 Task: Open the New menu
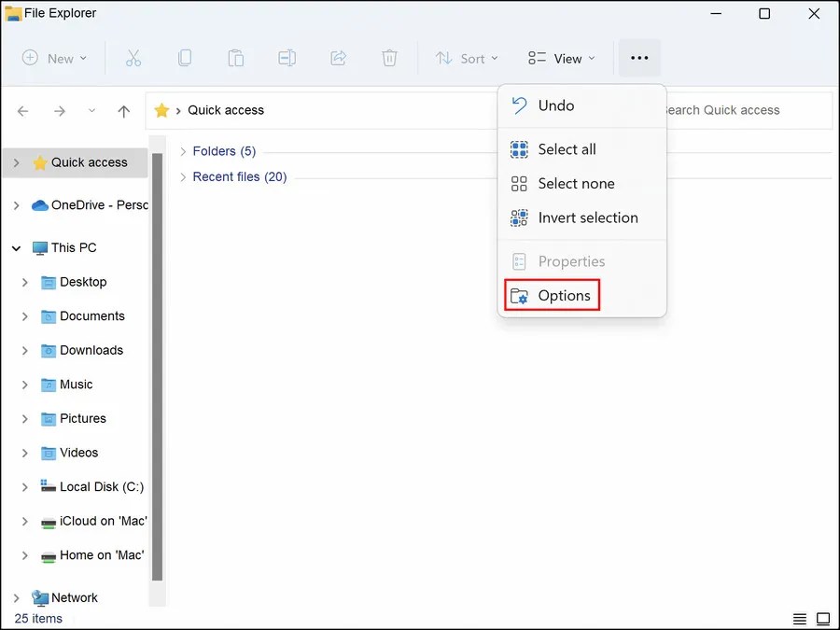tap(54, 58)
